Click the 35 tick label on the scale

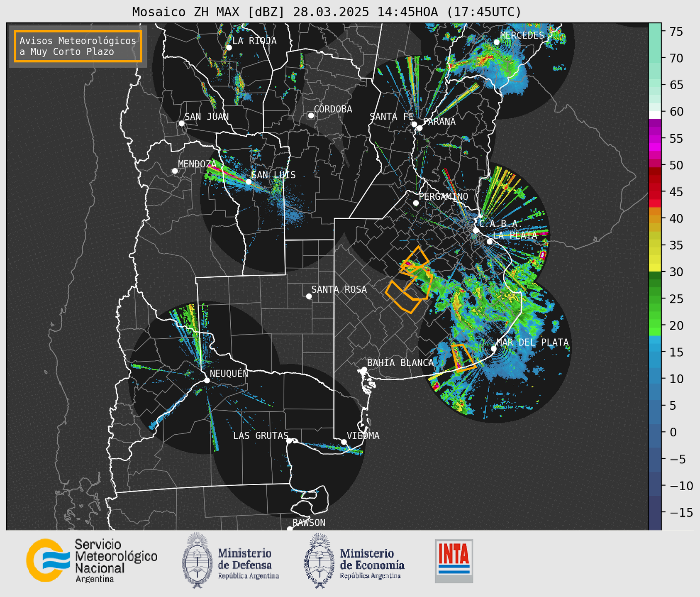[676, 245]
